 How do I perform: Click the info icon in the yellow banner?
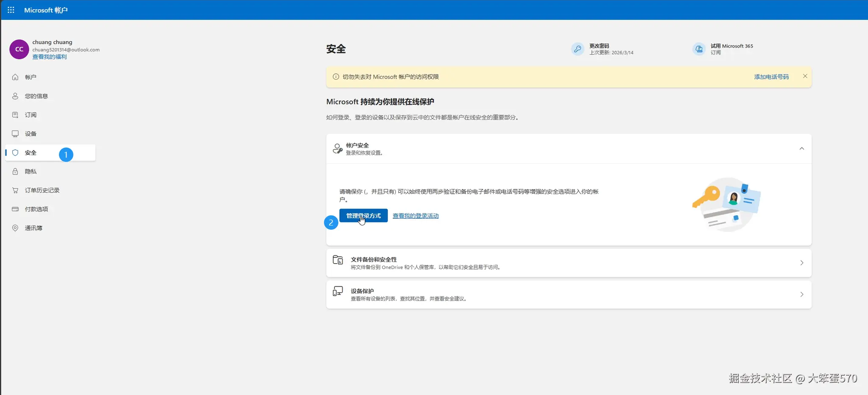click(336, 77)
